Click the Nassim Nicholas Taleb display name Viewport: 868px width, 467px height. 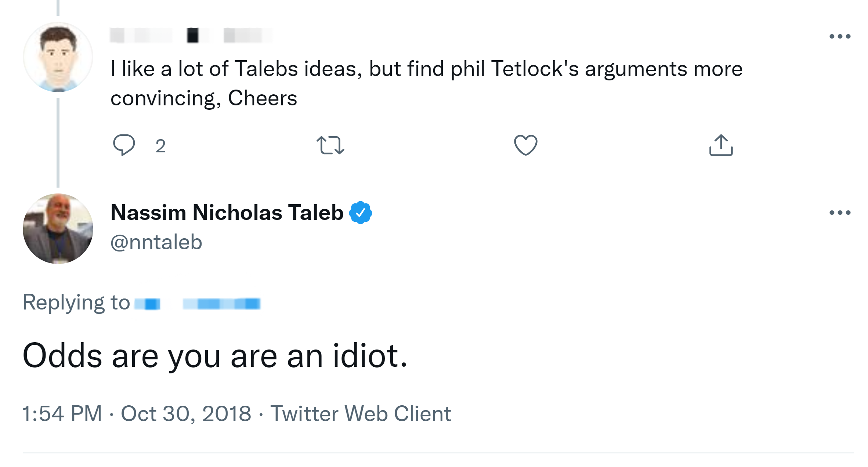(227, 213)
